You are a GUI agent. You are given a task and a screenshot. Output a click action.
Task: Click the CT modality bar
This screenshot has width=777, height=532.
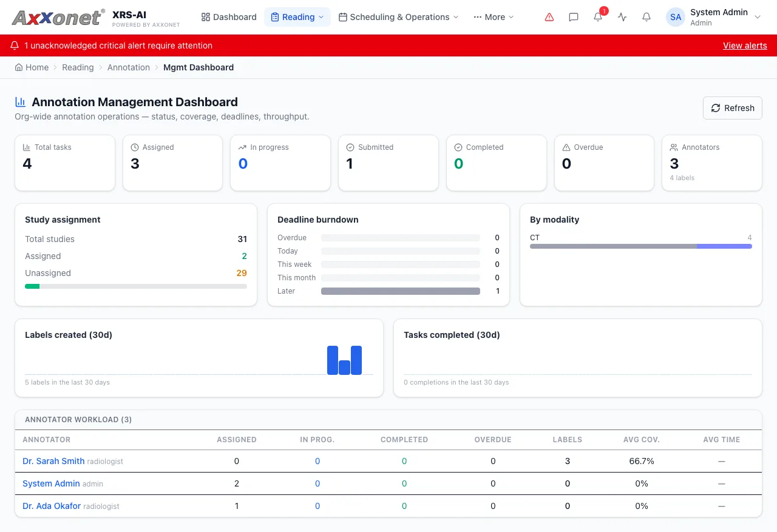[641, 246]
